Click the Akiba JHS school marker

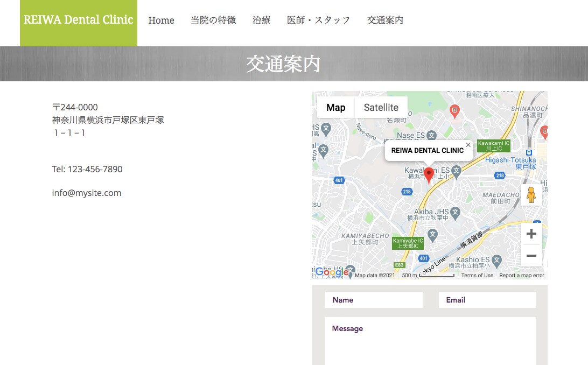(x=455, y=213)
